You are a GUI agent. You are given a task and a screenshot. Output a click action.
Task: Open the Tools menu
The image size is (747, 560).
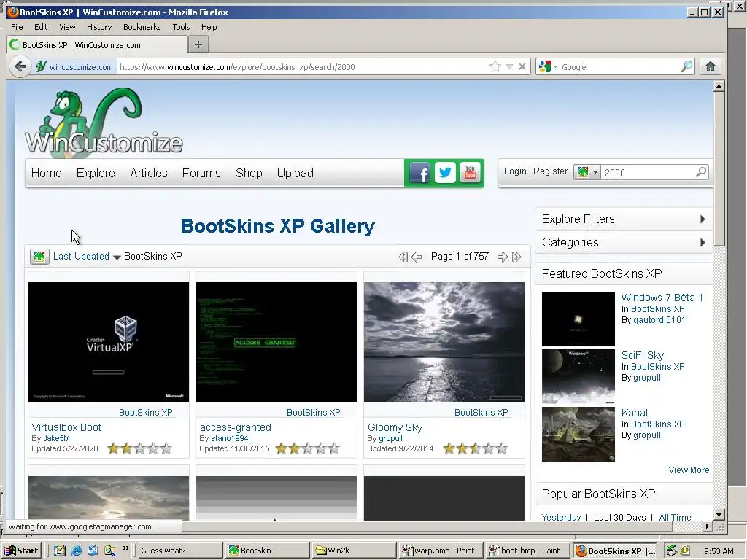(181, 27)
